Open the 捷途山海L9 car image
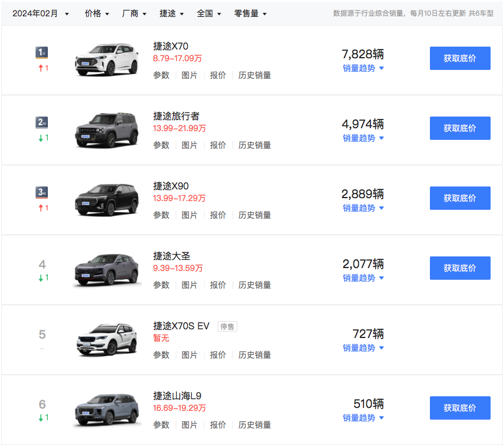 coord(107,409)
